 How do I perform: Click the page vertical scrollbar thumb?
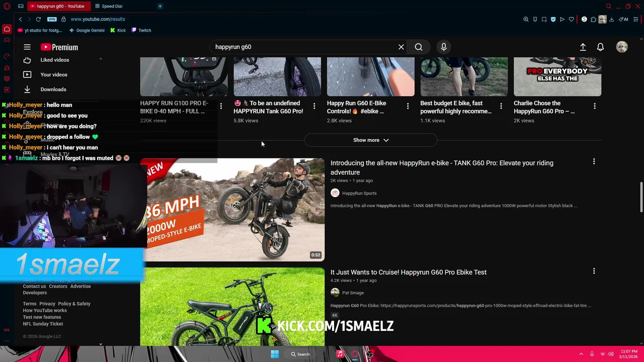(x=641, y=197)
